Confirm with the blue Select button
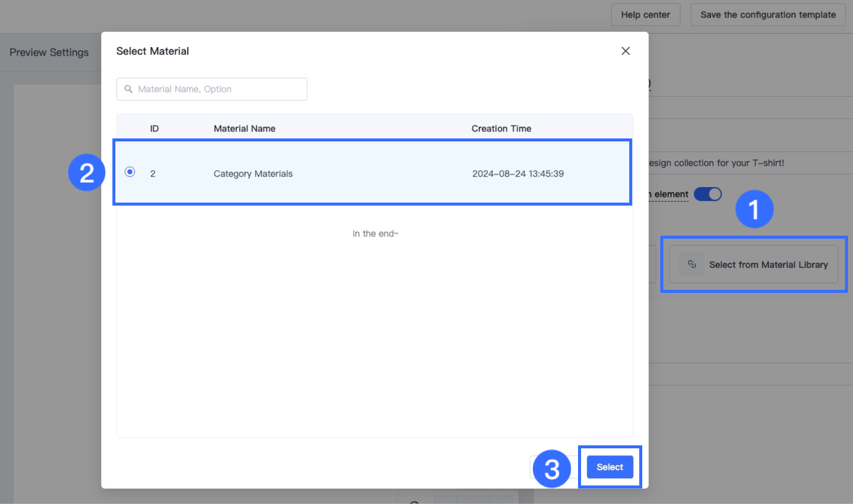This screenshot has height=504, width=853. [x=610, y=467]
